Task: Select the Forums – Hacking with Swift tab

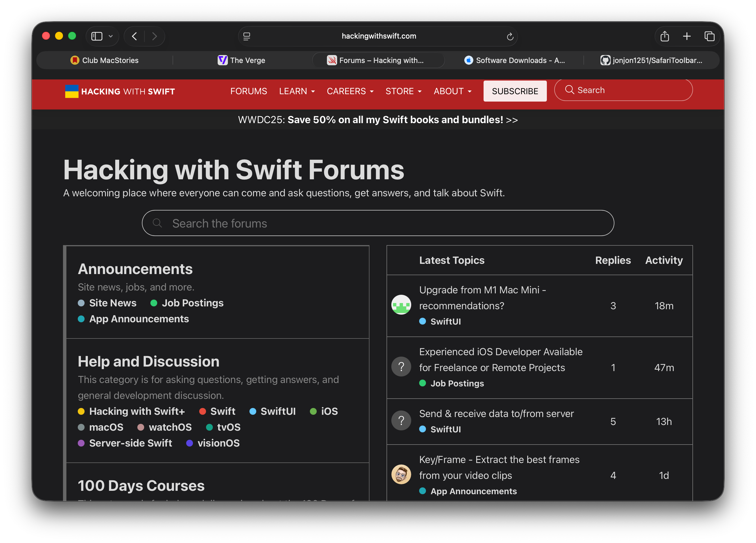Action: pyautogui.click(x=378, y=60)
